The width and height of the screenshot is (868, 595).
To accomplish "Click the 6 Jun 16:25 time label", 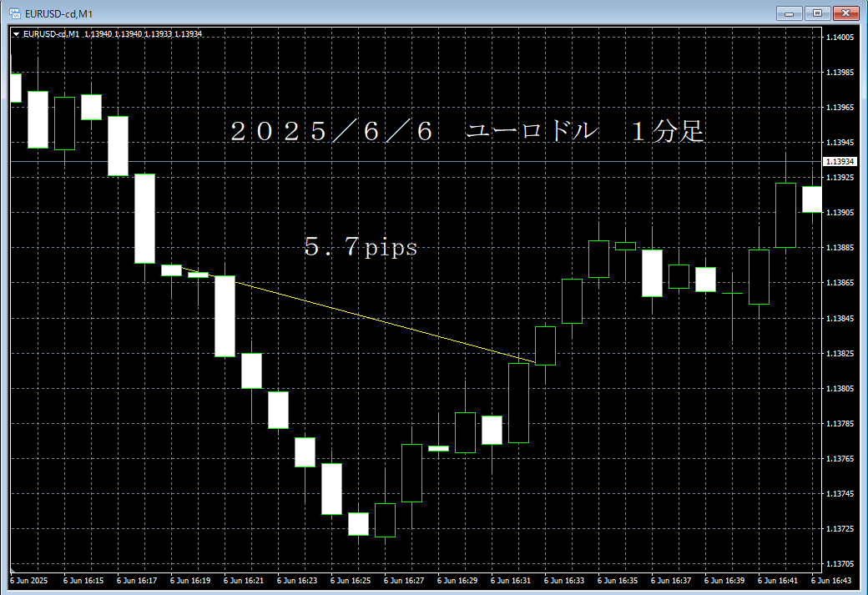I will click(351, 581).
